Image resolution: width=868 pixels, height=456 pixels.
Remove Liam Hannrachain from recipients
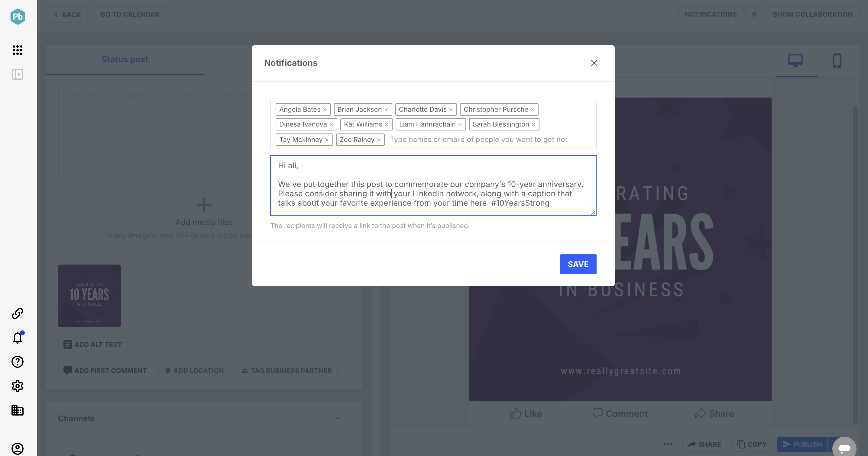[460, 125]
